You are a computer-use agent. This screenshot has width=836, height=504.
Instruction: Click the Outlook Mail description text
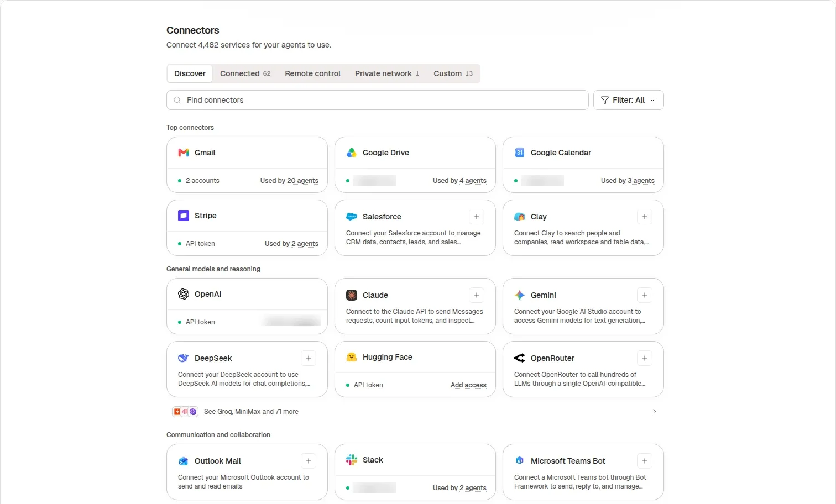(x=243, y=482)
